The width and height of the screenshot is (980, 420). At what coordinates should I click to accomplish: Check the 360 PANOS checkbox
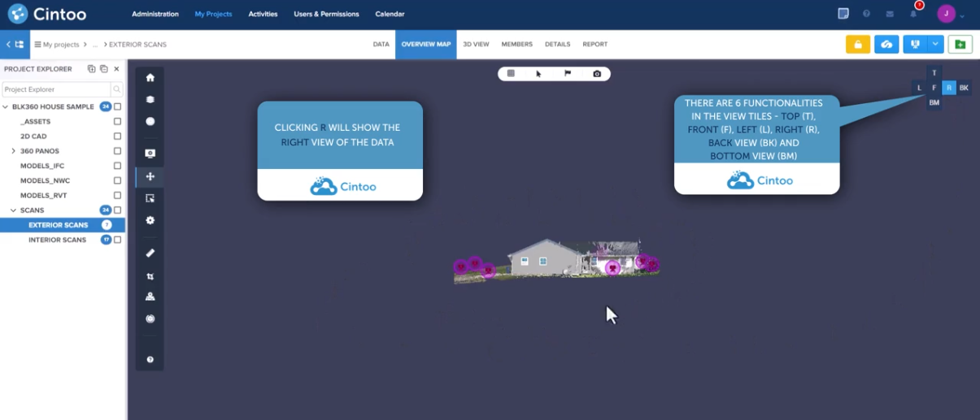(118, 151)
